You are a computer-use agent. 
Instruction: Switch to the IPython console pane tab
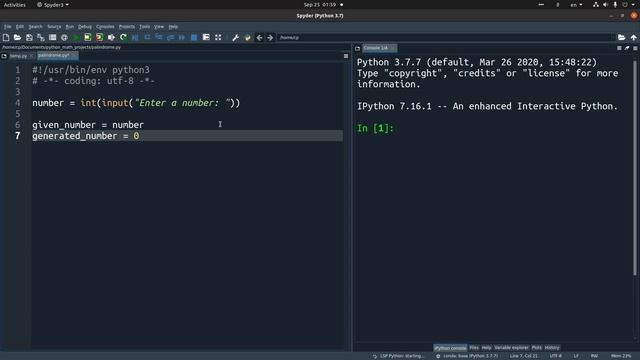450,348
